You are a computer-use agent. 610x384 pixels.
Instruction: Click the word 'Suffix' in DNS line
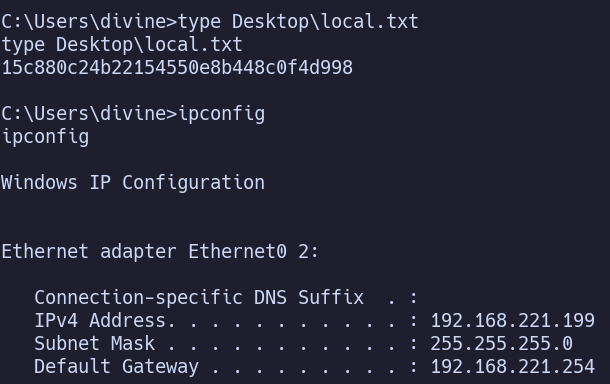[331, 298]
